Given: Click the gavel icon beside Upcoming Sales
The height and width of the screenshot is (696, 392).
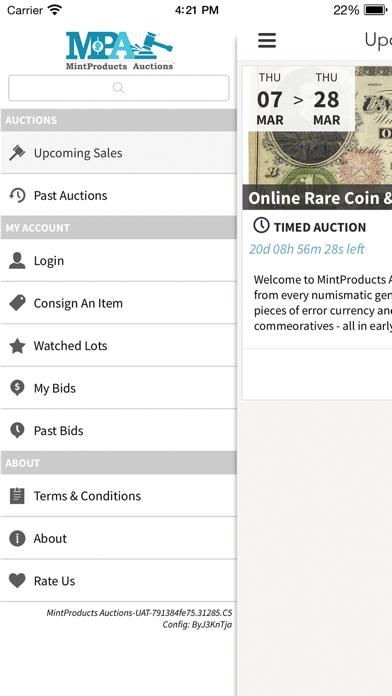Looking at the screenshot, I should coord(17,153).
